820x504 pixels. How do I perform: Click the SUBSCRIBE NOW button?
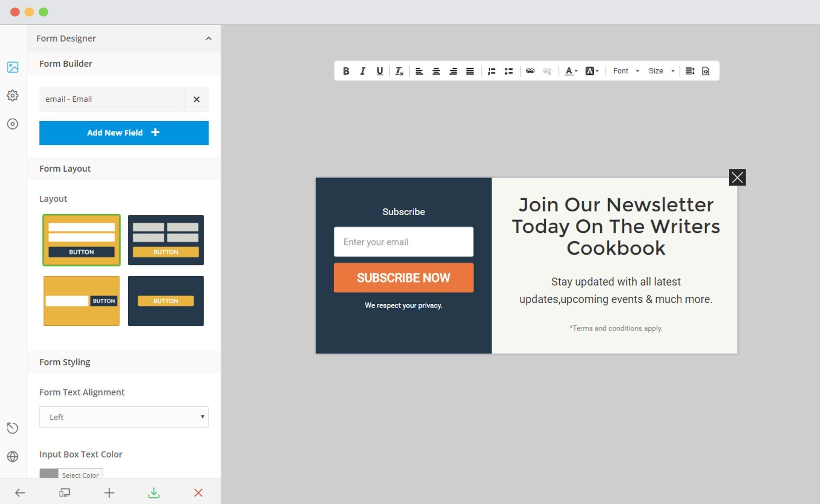pos(403,277)
